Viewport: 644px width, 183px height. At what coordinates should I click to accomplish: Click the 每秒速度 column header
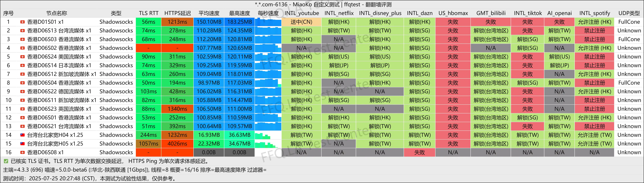[x=268, y=13]
